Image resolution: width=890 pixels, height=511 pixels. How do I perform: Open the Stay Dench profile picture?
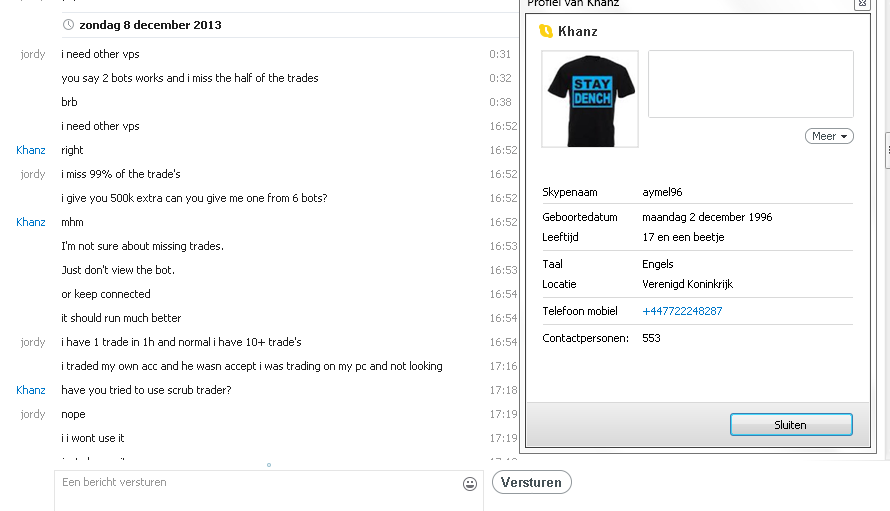590,99
